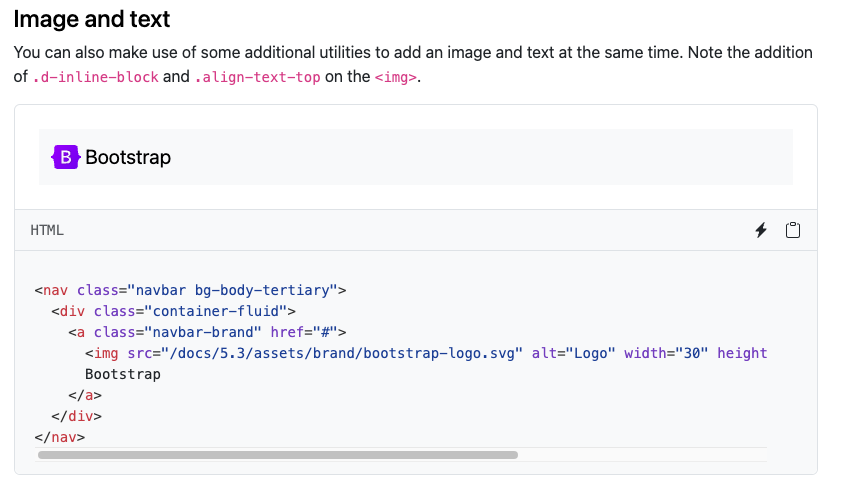841x492 pixels.
Task: Click the closing </a> tag line
Action: [85, 395]
